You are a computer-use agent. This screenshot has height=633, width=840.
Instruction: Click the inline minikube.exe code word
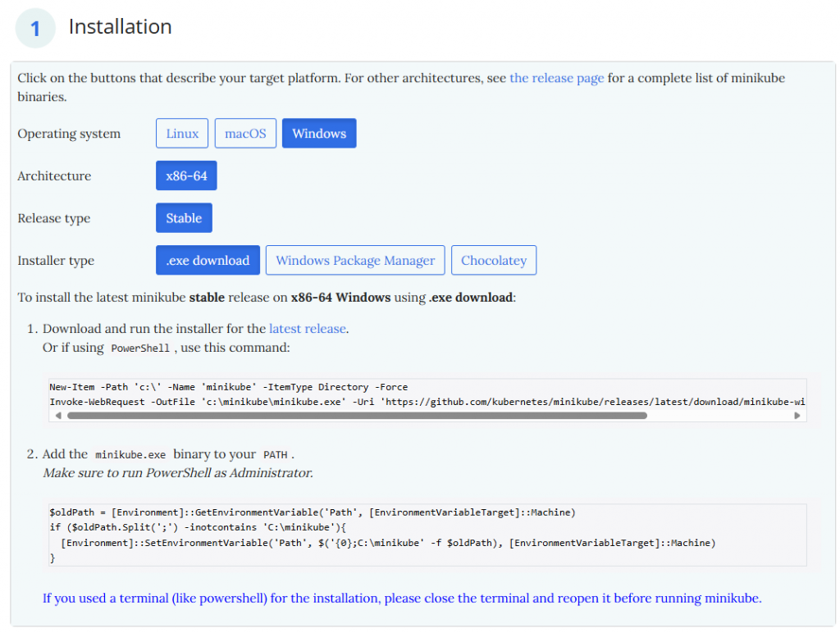click(130, 455)
